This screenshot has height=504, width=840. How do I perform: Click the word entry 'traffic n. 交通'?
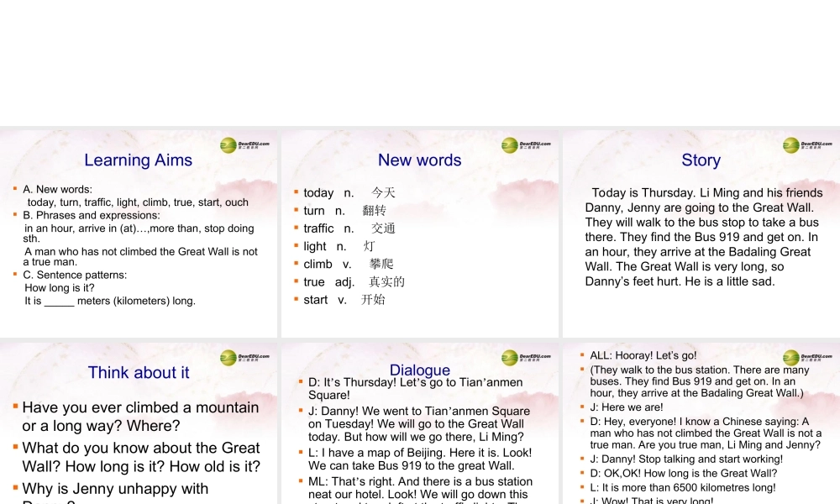(x=349, y=228)
